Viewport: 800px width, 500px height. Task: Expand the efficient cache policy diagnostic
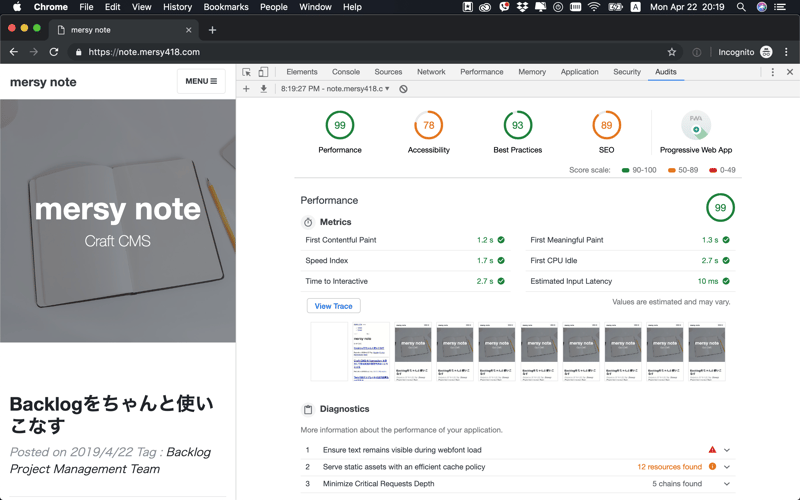tap(727, 467)
